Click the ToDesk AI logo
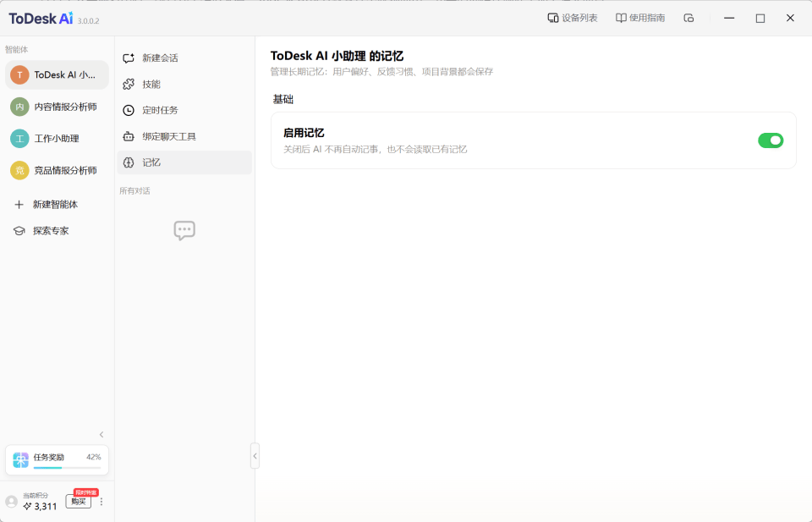 (41, 18)
